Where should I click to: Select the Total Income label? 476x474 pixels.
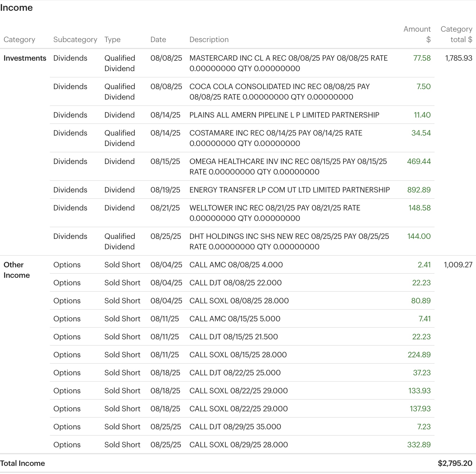22,463
